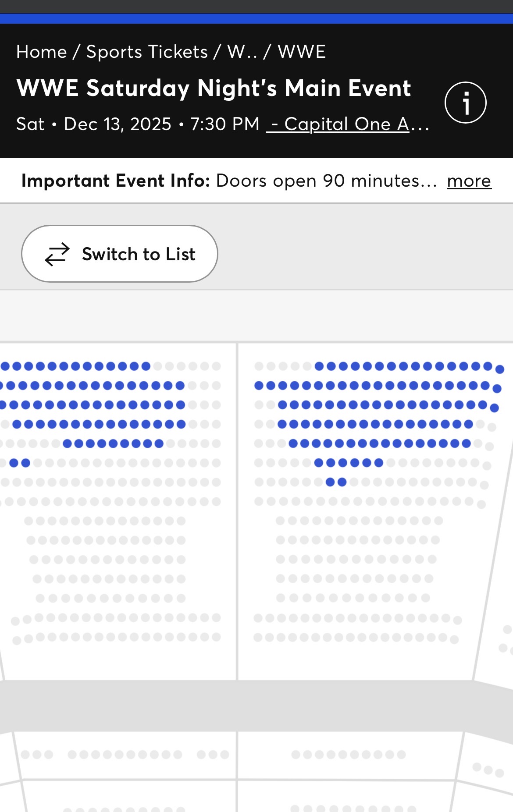Viewport: 513px width, 812px height.
Task: Select the last blue seat in the top row of the left section
Action: [x=146, y=366]
